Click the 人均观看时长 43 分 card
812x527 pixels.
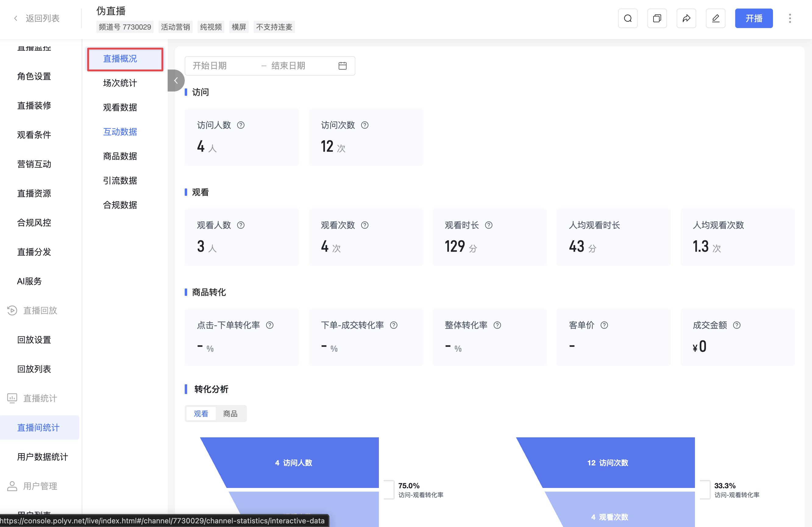(614, 237)
